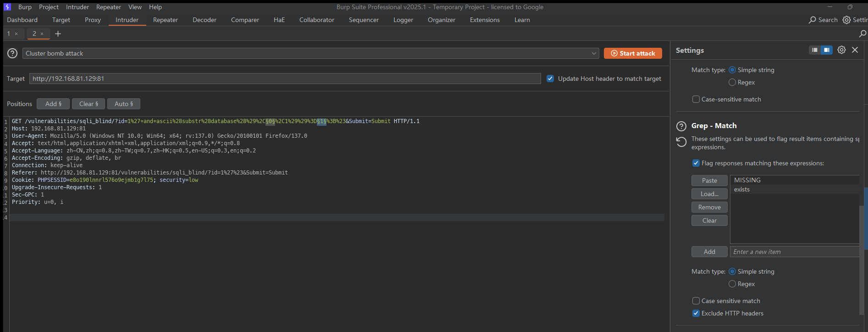Switch to the Dashboard tab
The height and width of the screenshot is (332, 868).
pyautogui.click(x=22, y=20)
